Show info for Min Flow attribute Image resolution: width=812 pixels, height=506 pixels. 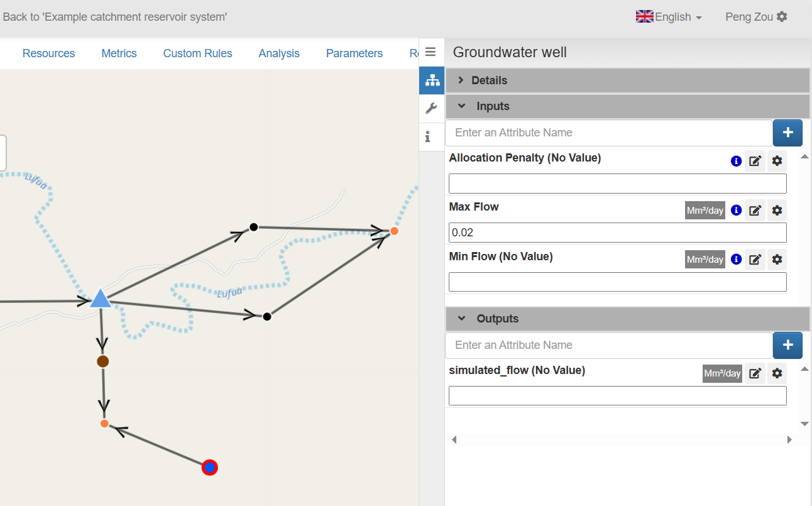(736, 260)
